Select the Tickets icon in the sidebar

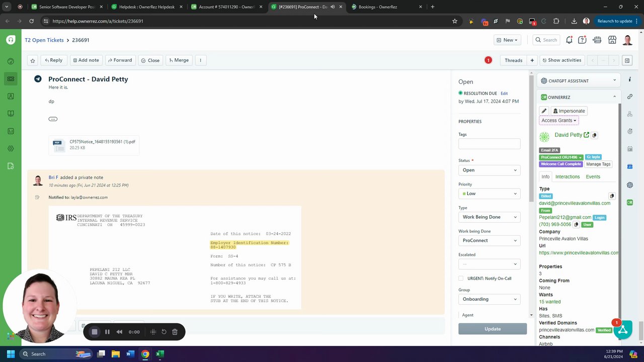(x=11, y=79)
